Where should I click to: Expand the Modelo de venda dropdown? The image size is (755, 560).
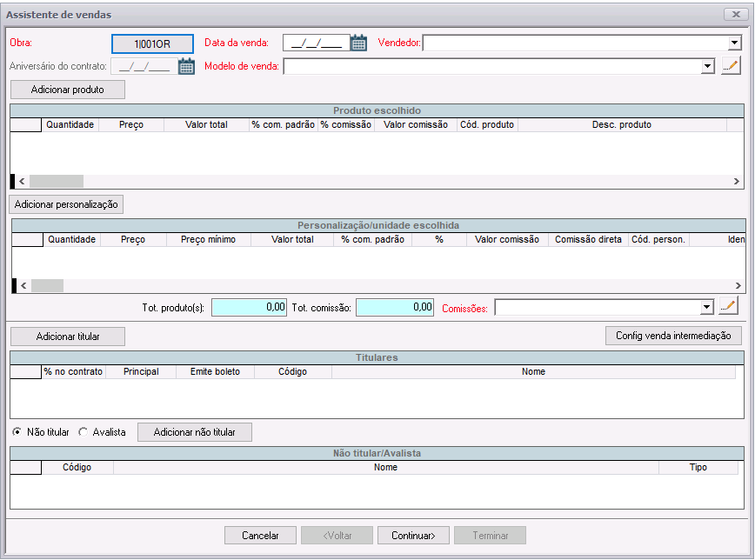point(707,66)
